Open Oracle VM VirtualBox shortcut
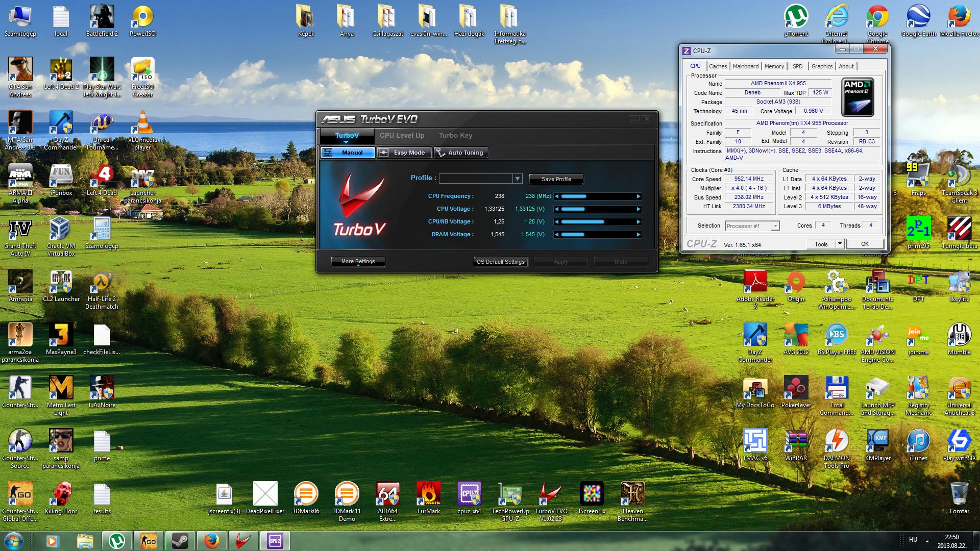The height and width of the screenshot is (551, 980). (x=61, y=237)
